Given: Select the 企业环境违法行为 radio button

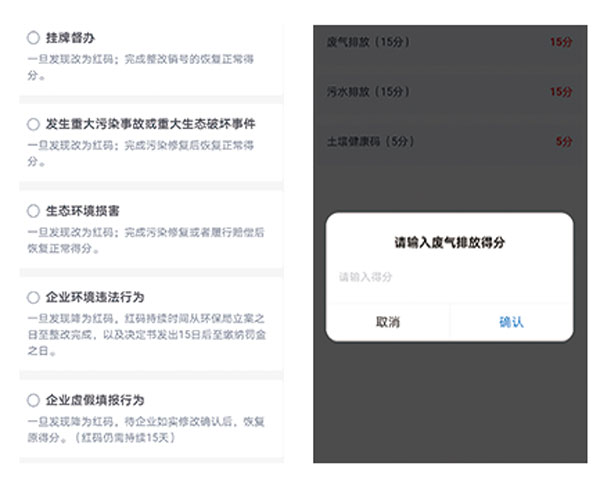Looking at the screenshot, I should point(33,297).
